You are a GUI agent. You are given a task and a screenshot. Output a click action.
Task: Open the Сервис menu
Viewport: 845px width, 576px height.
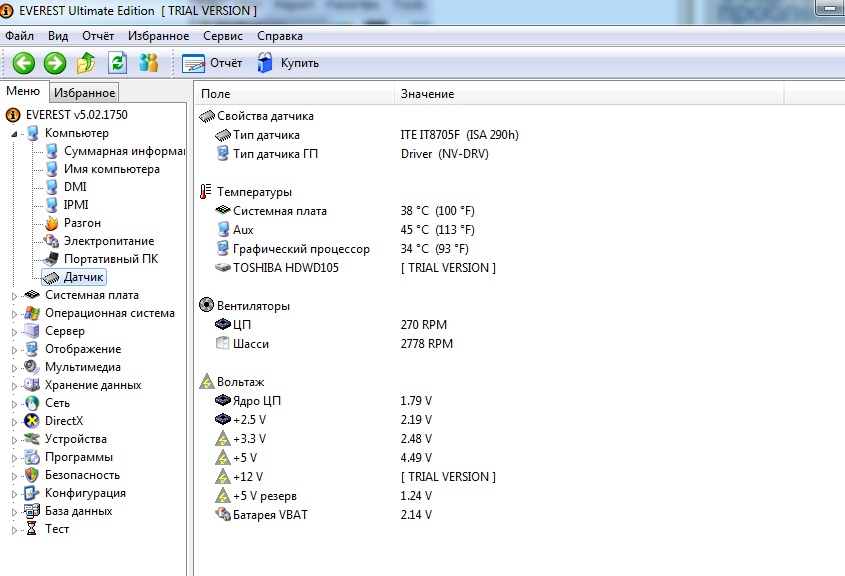[222, 36]
